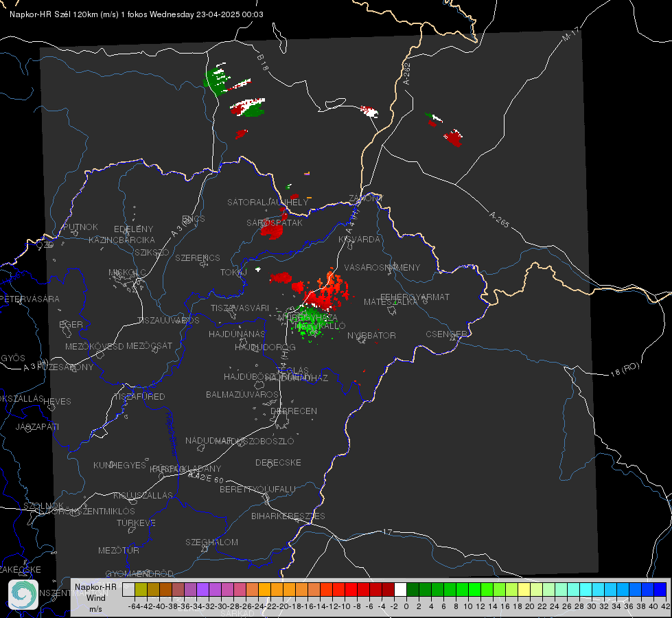
Task: Select the EGER city label
Action: coord(71,324)
